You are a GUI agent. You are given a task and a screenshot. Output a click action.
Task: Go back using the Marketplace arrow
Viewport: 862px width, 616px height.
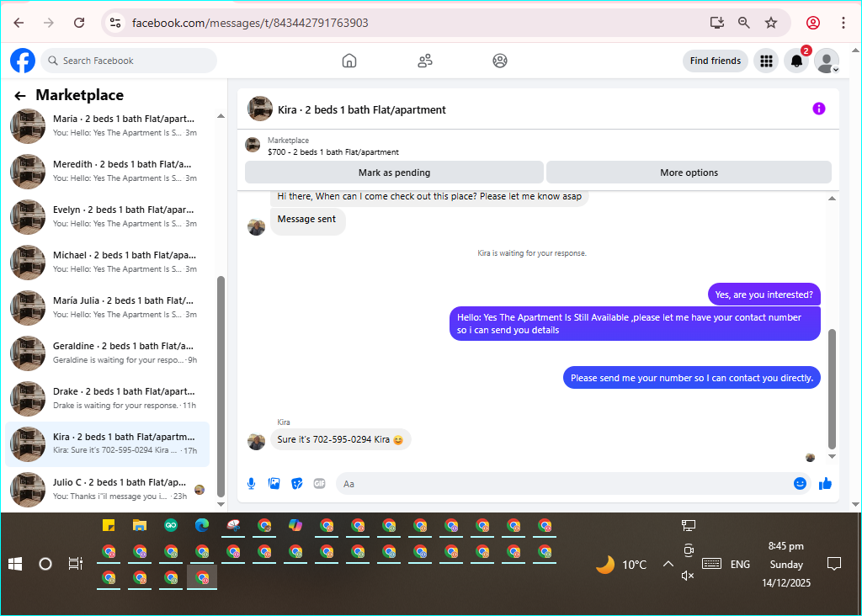[x=20, y=96]
